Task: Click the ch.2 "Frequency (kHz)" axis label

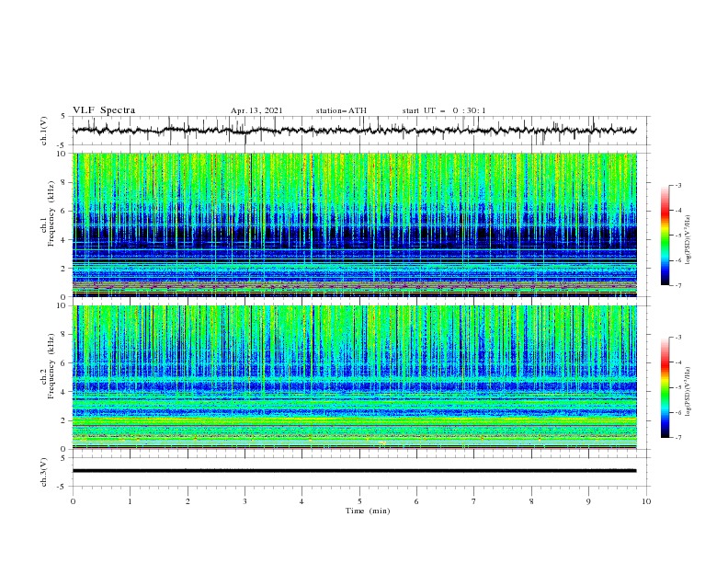Action: point(51,366)
